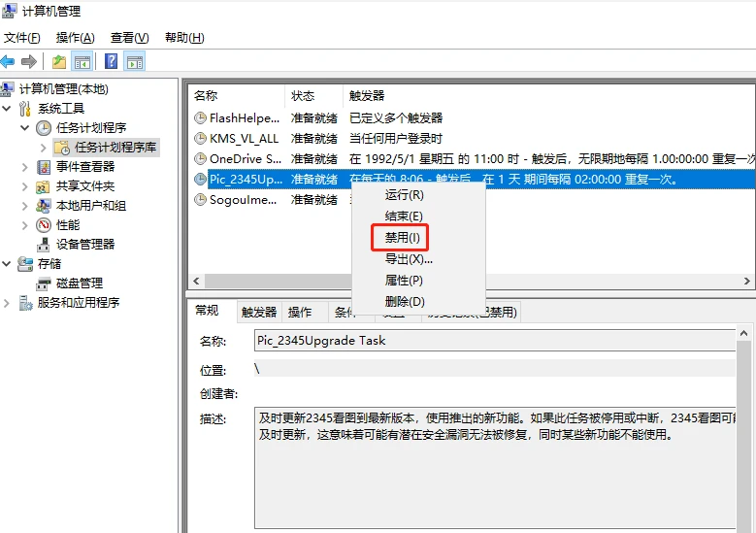Expand the 事件查看器 tree node
Image resolution: width=756 pixels, height=533 pixels.
pyautogui.click(x=25, y=166)
